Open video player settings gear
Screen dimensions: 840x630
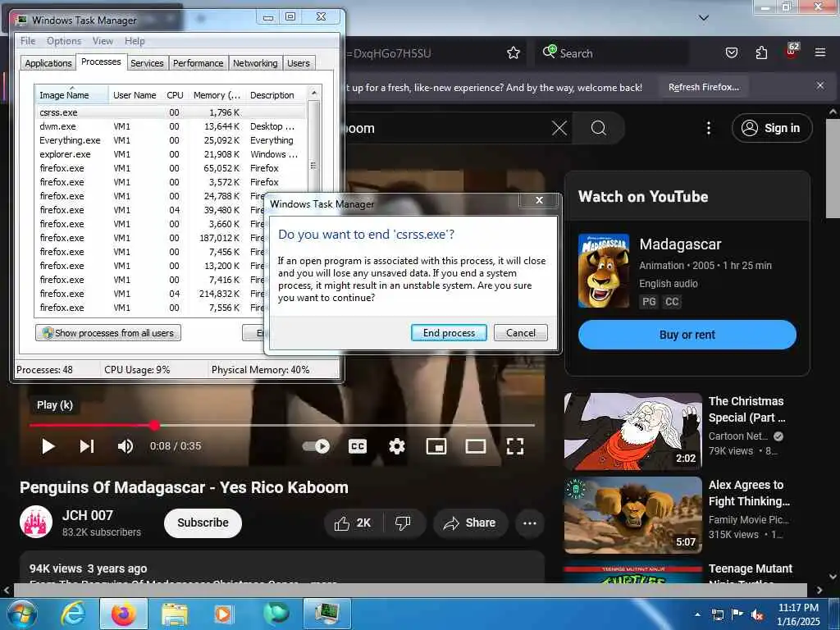point(397,446)
